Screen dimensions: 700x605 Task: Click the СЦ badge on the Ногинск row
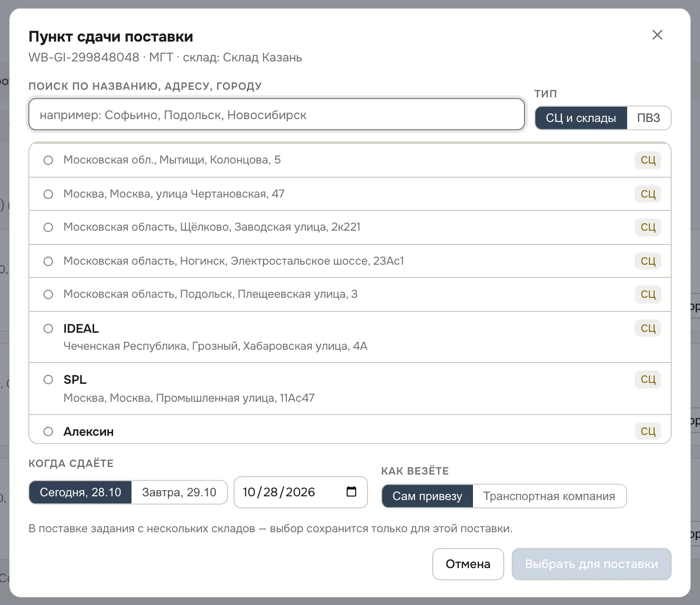click(x=648, y=261)
